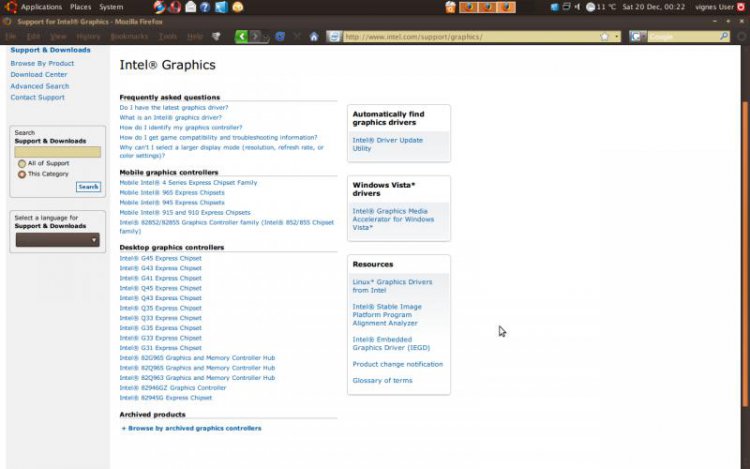Screen dimensions: 750x469
Task: Open the mail client panel launcher
Action: [x=190, y=7]
